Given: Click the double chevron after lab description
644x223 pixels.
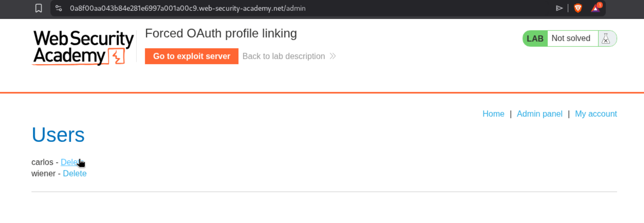Looking at the screenshot, I should coord(333,56).
